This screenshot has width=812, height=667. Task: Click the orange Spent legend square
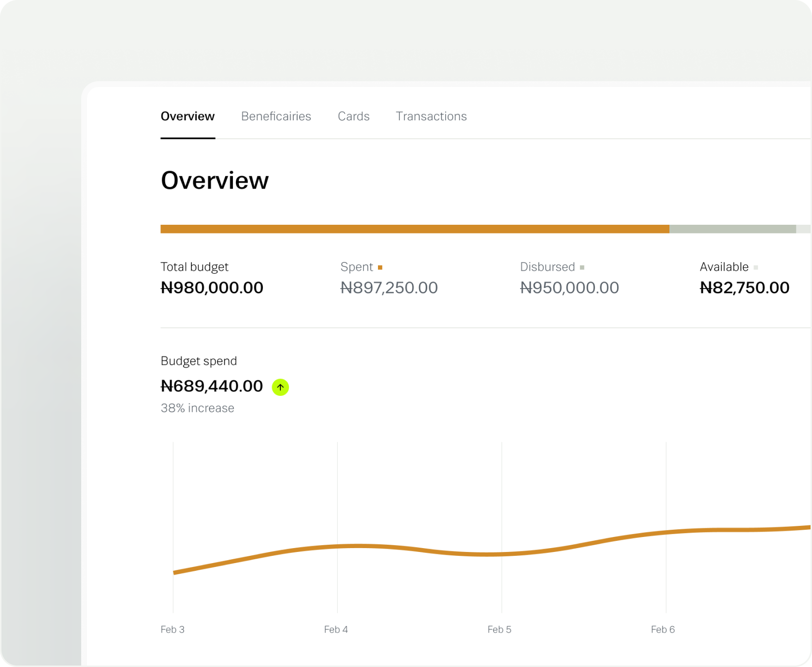pyautogui.click(x=380, y=267)
